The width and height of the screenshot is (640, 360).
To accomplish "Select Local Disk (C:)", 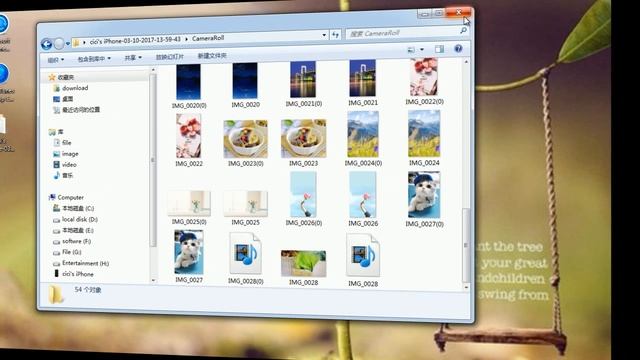I will 73,208.
